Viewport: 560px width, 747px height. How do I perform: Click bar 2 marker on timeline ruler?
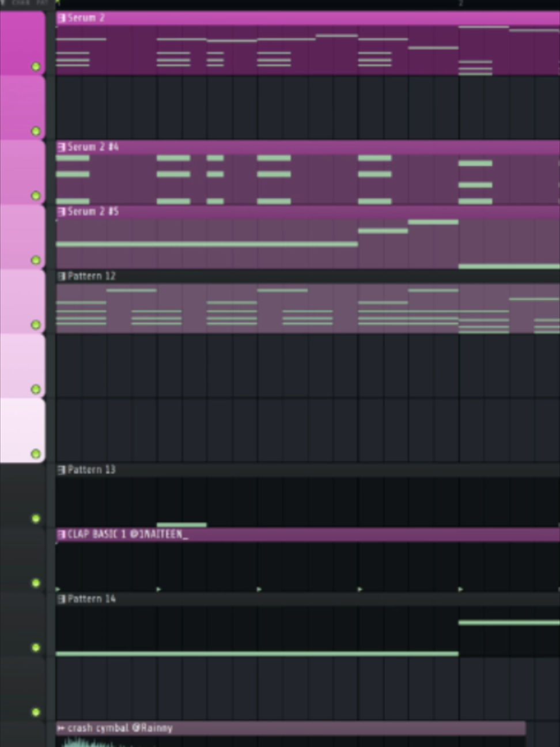[461, 3]
